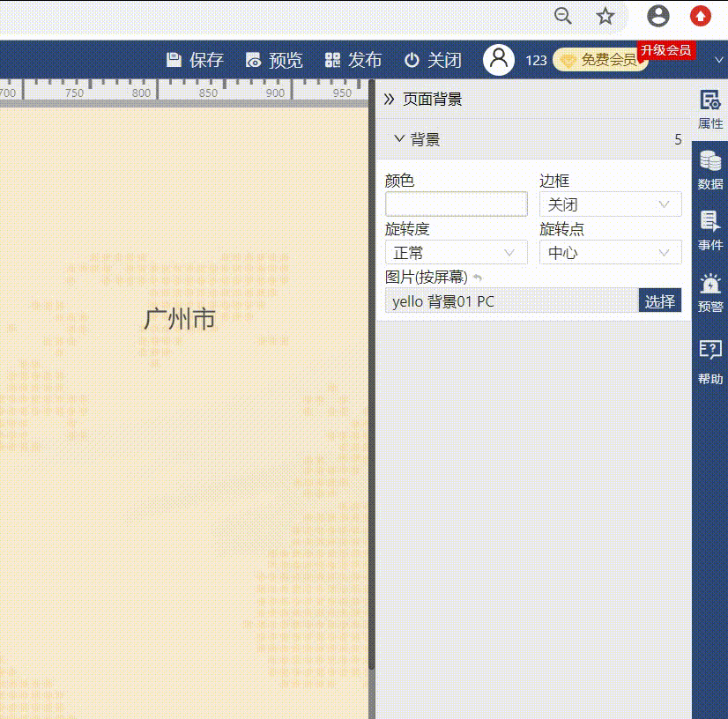Image resolution: width=728 pixels, height=719 pixels.
Task: Open the 颜色 color picker field
Action: click(x=457, y=204)
